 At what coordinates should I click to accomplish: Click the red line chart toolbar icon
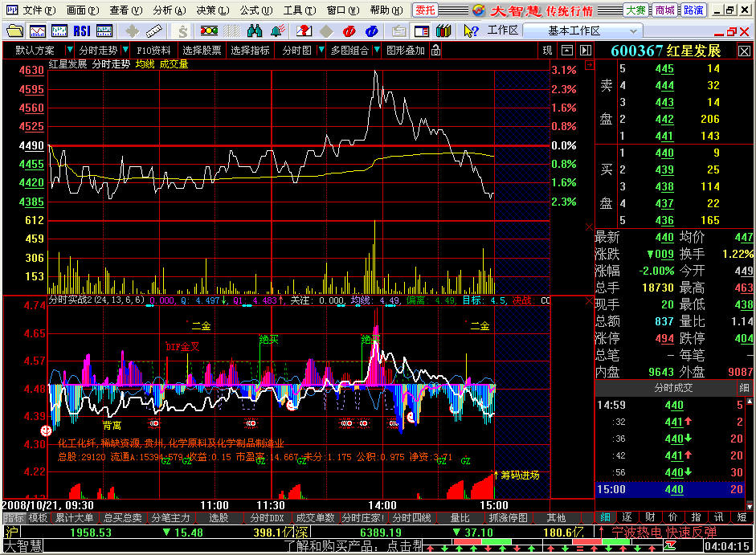(x=38, y=31)
